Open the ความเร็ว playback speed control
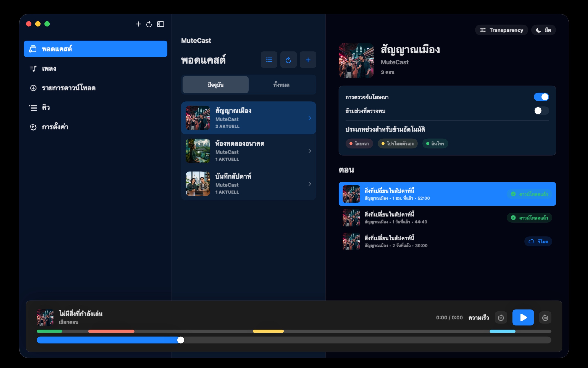The height and width of the screenshot is (368, 588). pyautogui.click(x=478, y=317)
